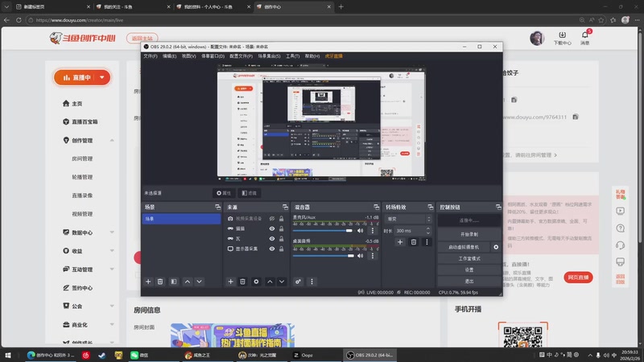Hide the second game capture source (third row) eye icon
The width and height of the screenshot is (644, 362).
tap(272, 238)
